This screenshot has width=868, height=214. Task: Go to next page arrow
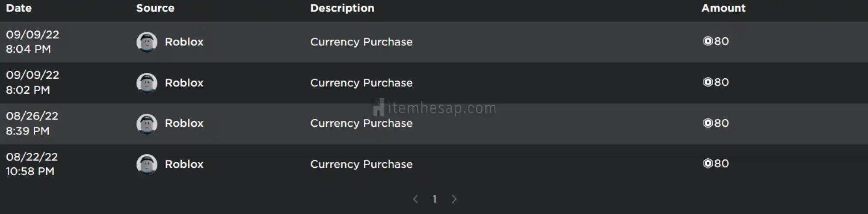pos(454,199)
